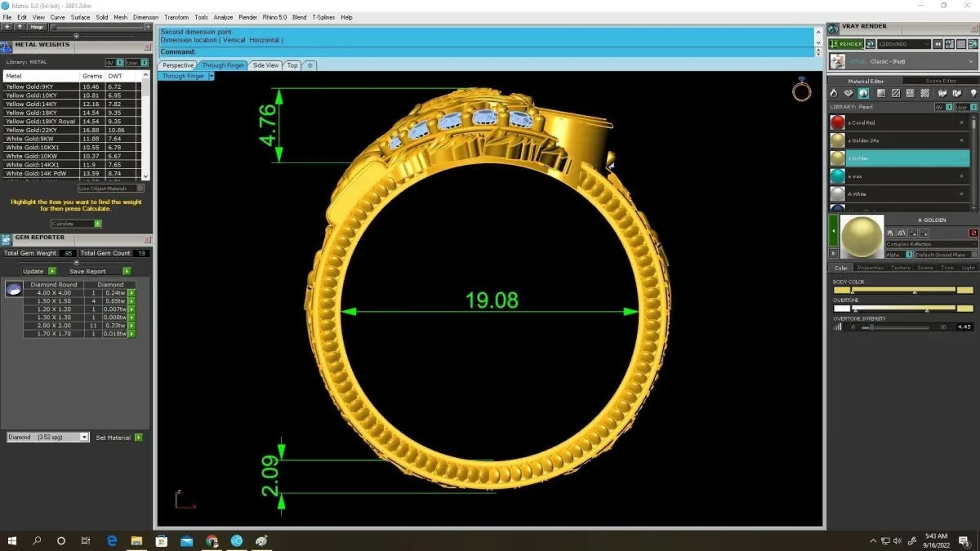Open the Diamond (3.52 spg) material dropdown
980x551 pixels.
click(47, 438)
